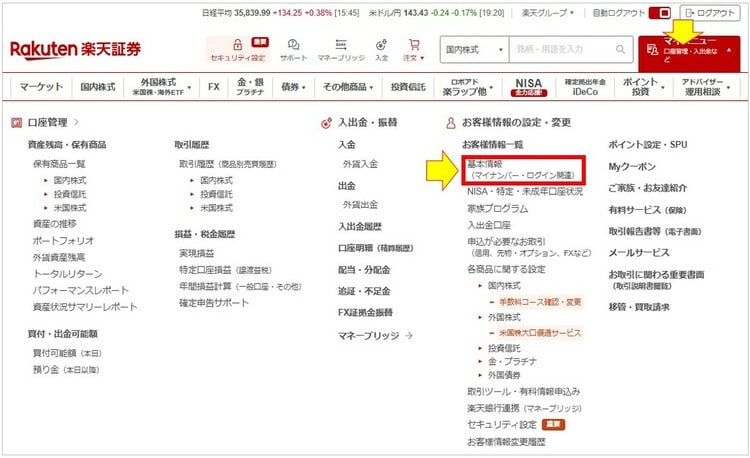Open Myクーポン link
The image size is (750, 458).
tap(632, 167)
